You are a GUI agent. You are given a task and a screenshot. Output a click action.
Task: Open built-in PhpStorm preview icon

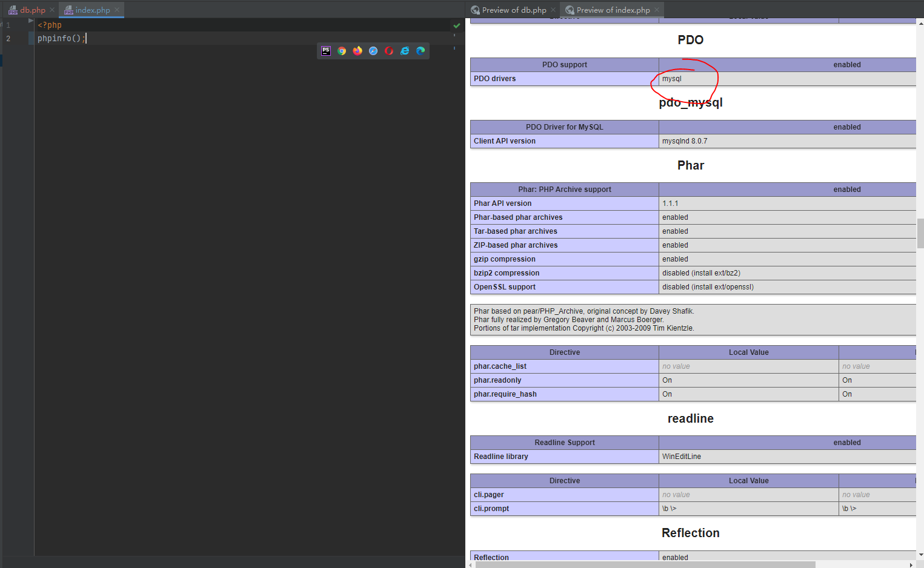tap(326, 51)
